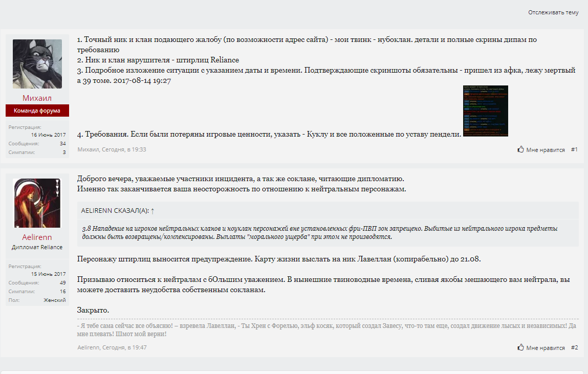Click the #1 post permalink
The height and width of the screenshot is (374, 588).
(574, 149)
